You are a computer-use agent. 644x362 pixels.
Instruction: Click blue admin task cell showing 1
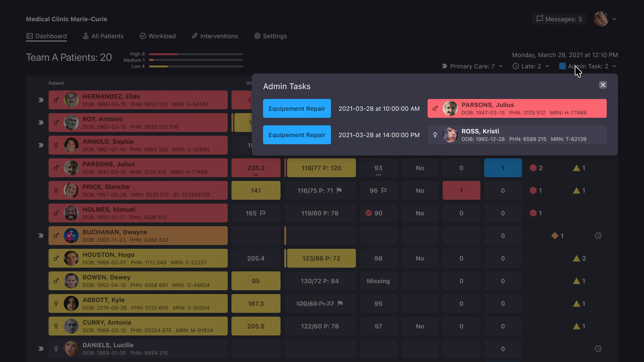tap(503, 168)
